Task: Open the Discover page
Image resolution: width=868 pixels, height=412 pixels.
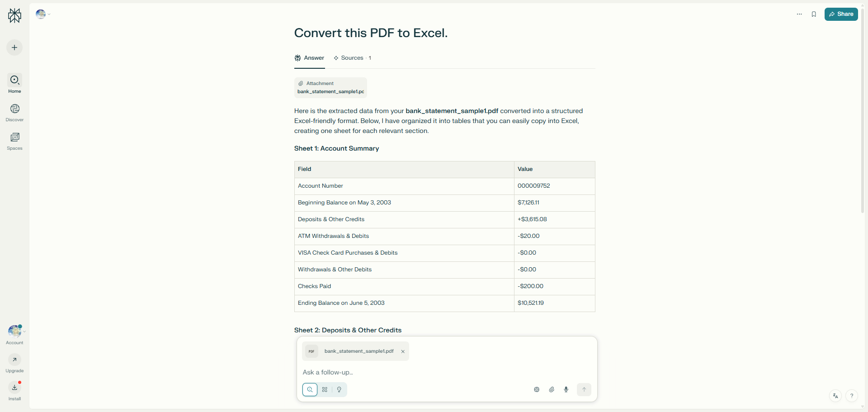Action: pos(14,113)
